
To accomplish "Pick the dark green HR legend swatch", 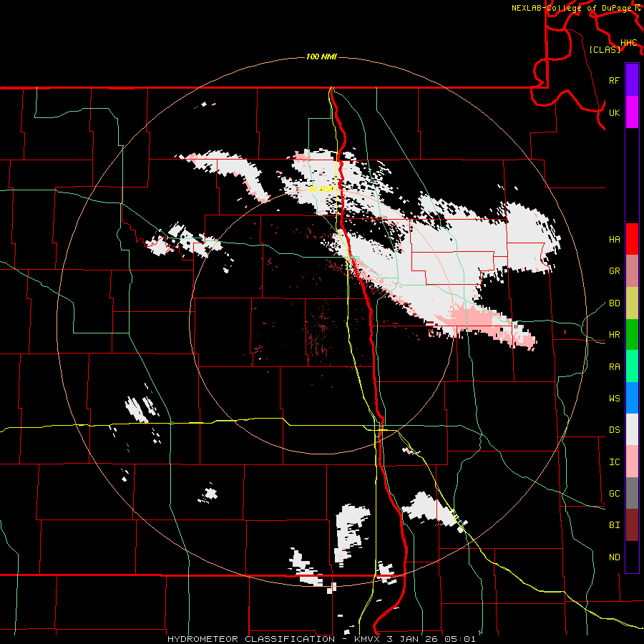I will click(632, 334).
